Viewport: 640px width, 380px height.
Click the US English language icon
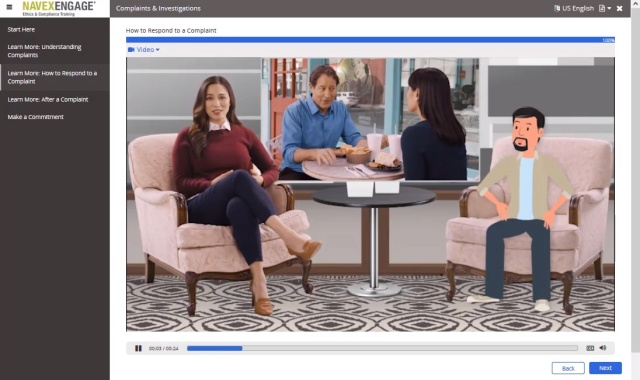coord(557,8)
